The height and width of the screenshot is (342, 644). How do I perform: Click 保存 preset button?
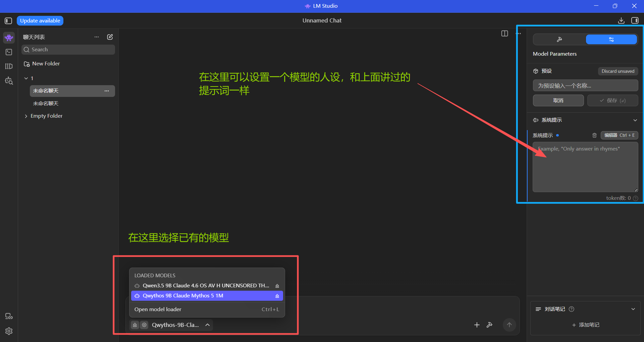612,101
